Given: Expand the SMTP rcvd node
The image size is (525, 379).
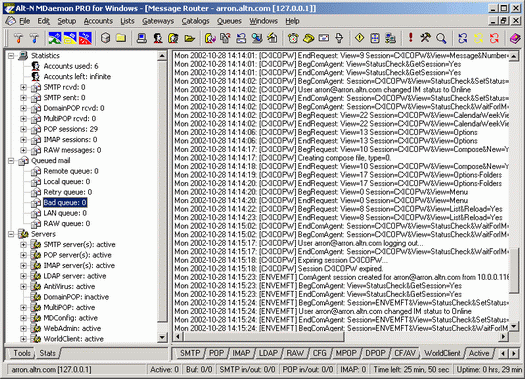Looking at the screenshot, I should (23, 87).
